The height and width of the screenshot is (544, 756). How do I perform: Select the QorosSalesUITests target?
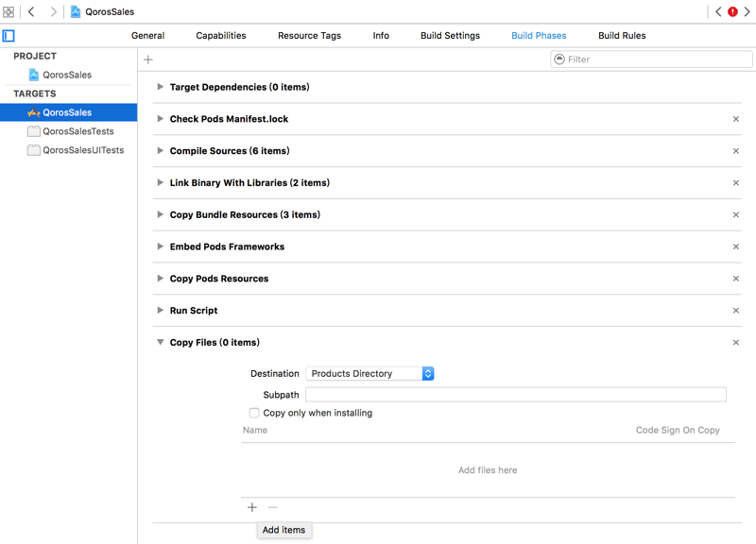tap(76, 150)
